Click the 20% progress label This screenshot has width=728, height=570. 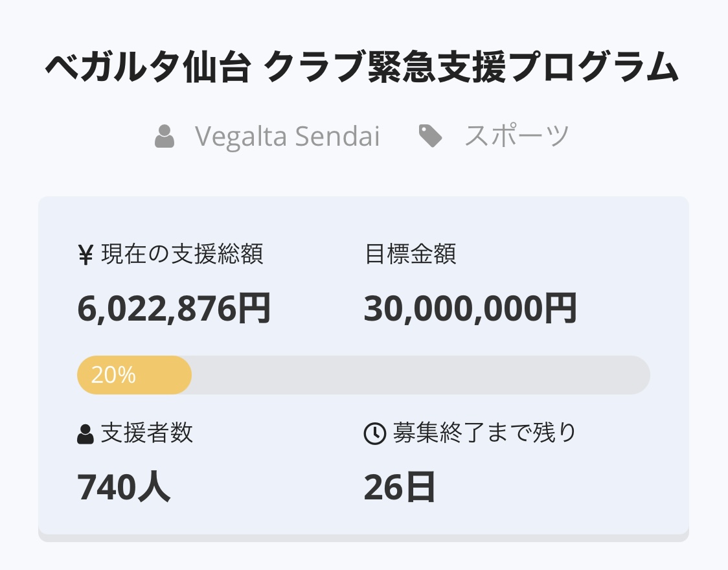[x=113, y=375]
